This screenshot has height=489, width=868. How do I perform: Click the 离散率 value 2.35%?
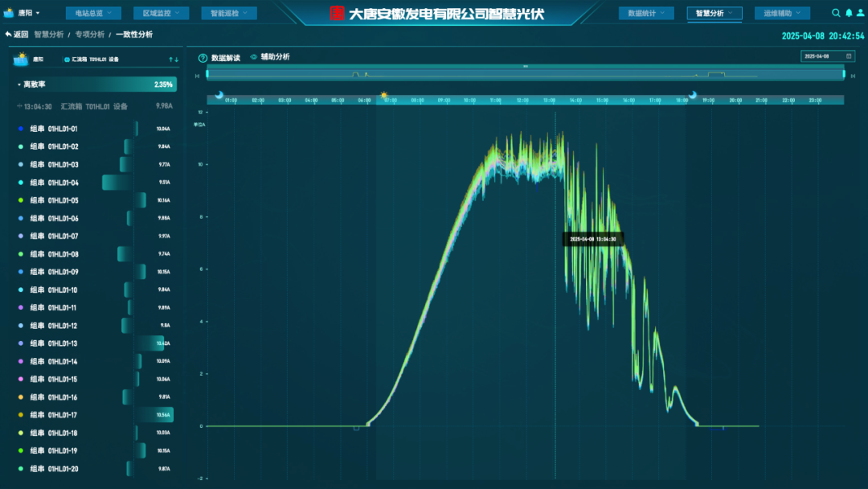[163, 84]
